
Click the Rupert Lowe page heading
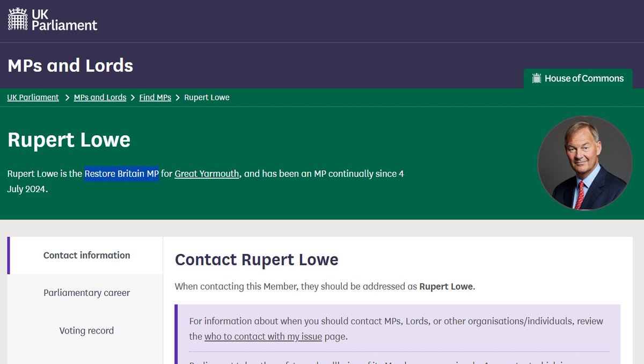(69, 140)
